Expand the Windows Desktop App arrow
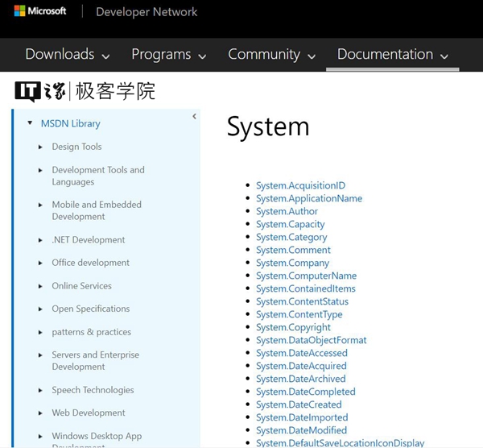The width and height of the screenshot is (483, 448). tap(40, 437)
